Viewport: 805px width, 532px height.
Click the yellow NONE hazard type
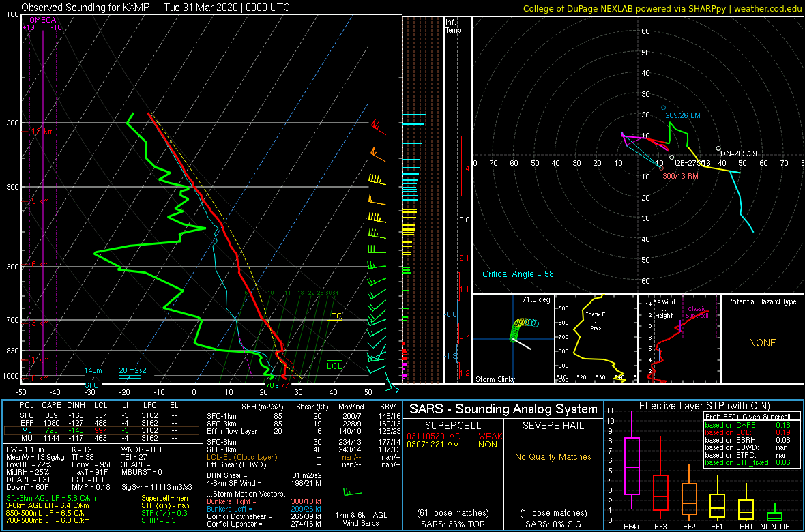coord(762,343)
